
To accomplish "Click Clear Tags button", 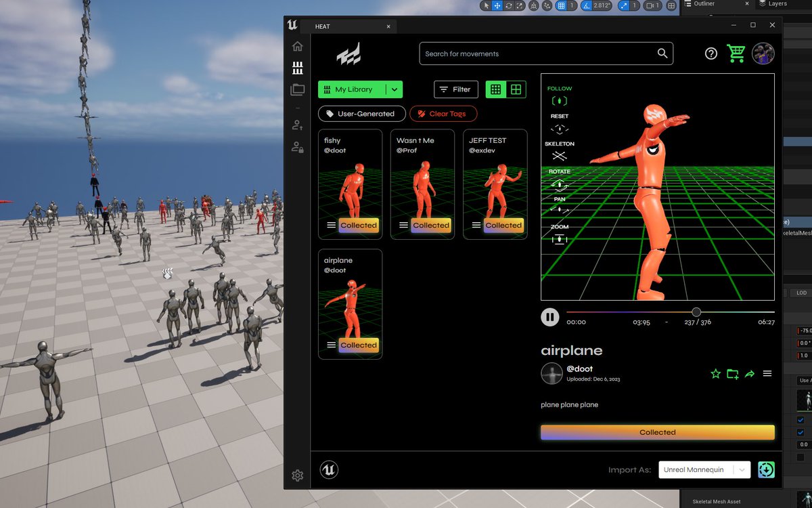I will pyautogui.click(x=443, y=114).
